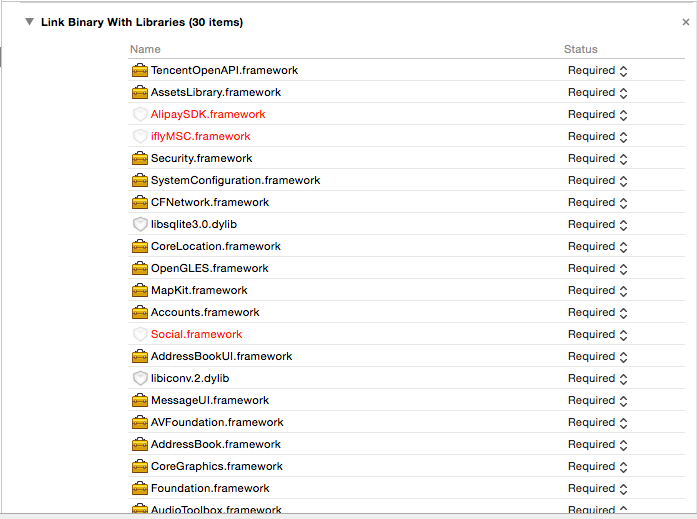Open Status popup for MessageUI.framework
The width and height of the screenshot is (697, 519).
597,401
